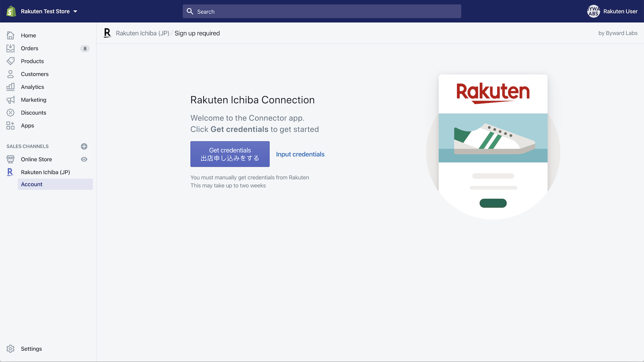This screenshot has width=644, height=362.
Task: Select the Account sub-item
Action: [55, 184]
